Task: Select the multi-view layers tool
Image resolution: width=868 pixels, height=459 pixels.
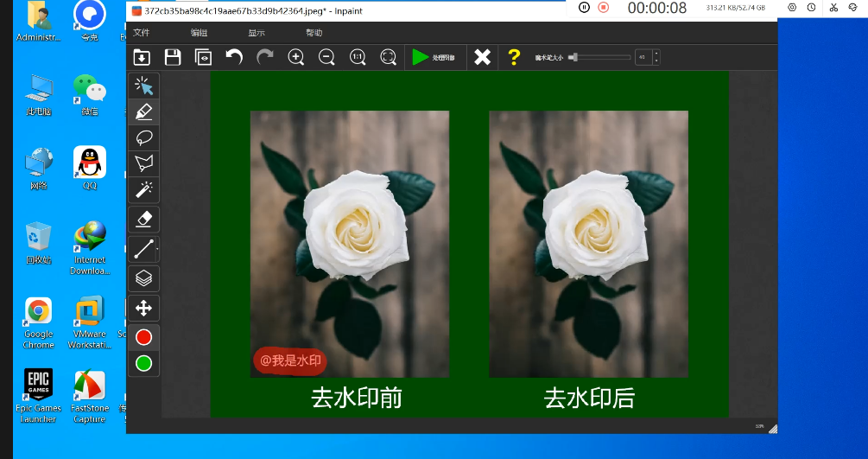Action: click(144, 278)
